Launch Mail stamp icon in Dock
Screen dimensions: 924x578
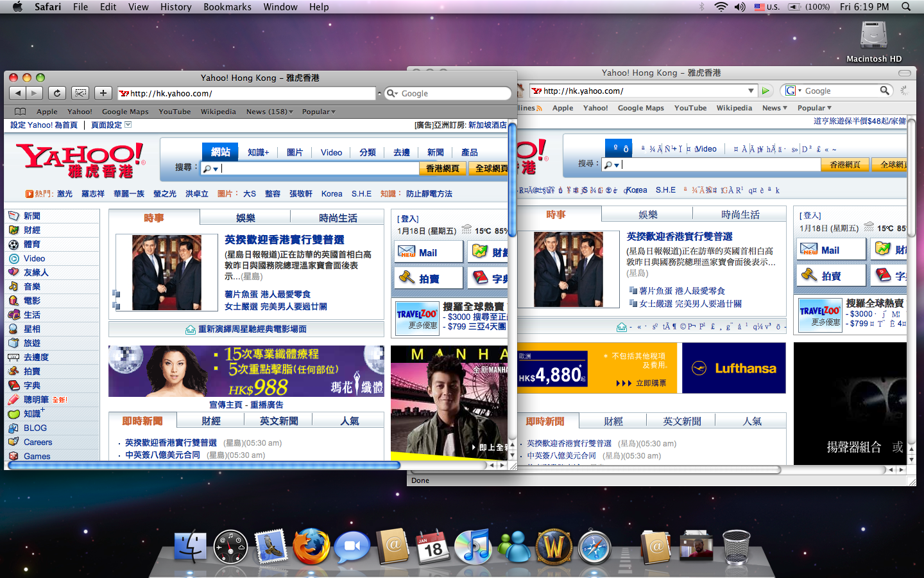point(270,547)
